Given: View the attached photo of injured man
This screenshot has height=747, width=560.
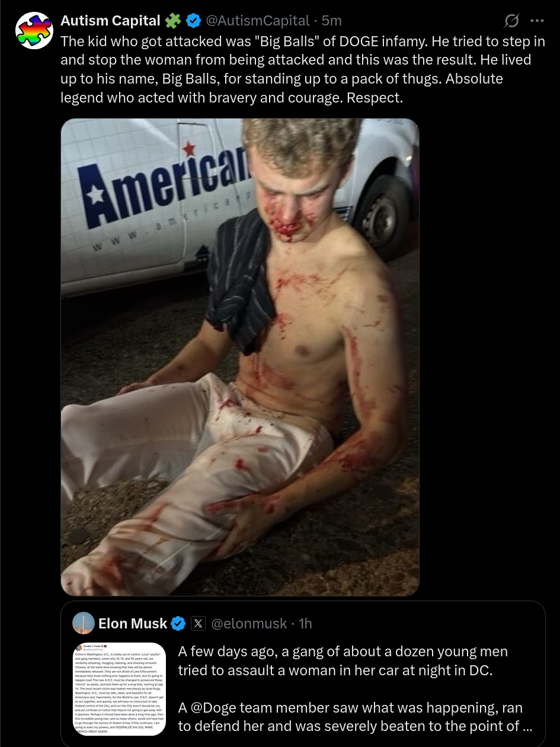Looking at the screenshot, I should coord(240,357).
